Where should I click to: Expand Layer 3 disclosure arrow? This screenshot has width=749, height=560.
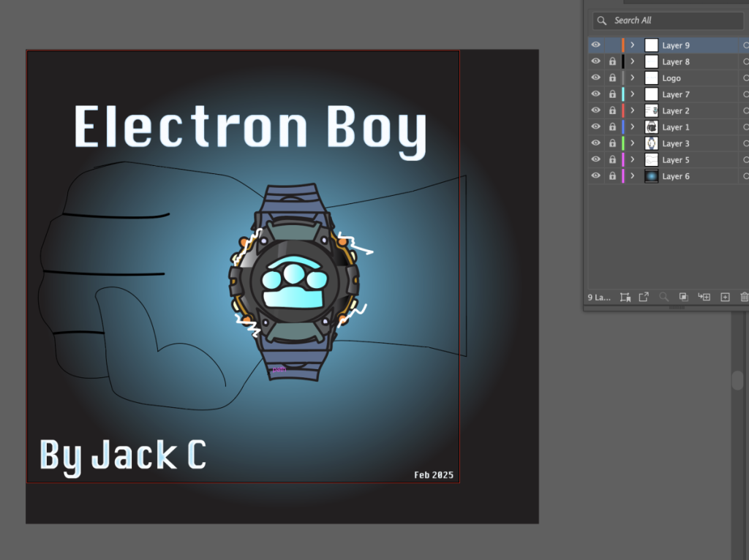point(633,143)
